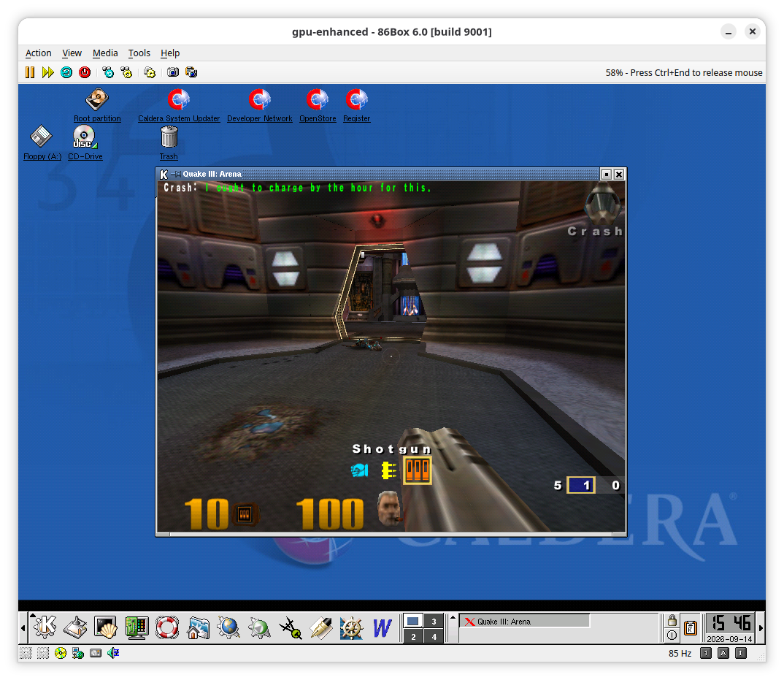Switch to virtual desktop 2
784x680 pixels.
[413, 636]
